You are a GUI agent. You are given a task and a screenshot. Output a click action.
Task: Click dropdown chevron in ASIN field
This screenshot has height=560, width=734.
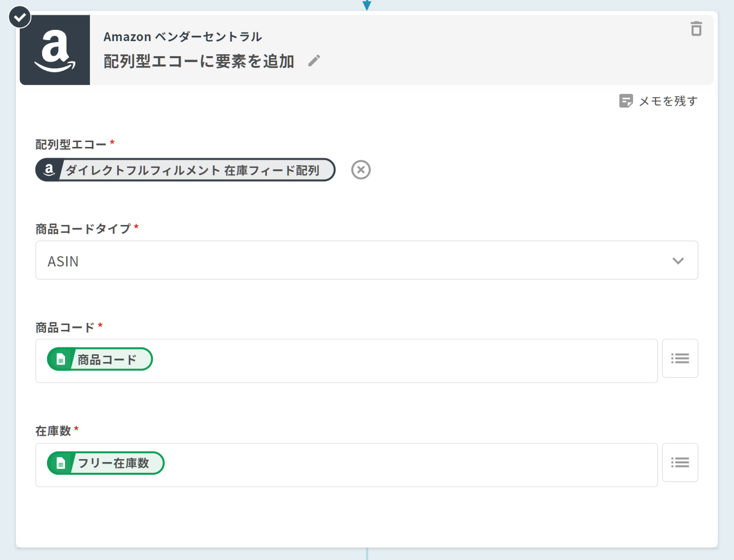tap(678, 261)
